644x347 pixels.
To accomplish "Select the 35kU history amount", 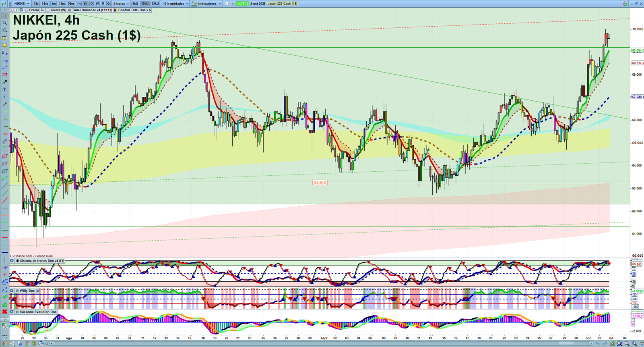I will (x=155, y=4).
